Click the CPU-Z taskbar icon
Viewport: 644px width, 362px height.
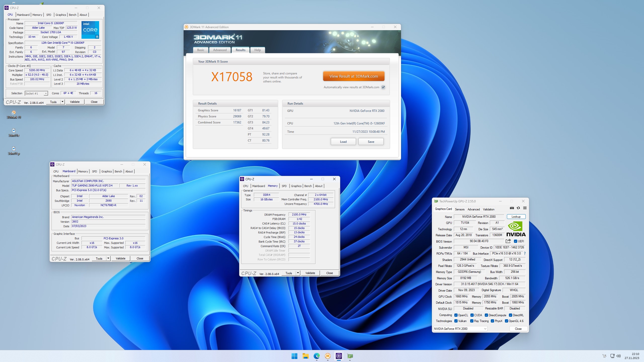[339, 356]
